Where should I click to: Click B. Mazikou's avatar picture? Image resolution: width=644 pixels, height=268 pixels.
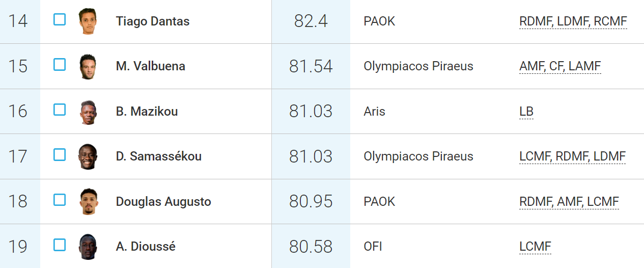click(x=88, y=112)
